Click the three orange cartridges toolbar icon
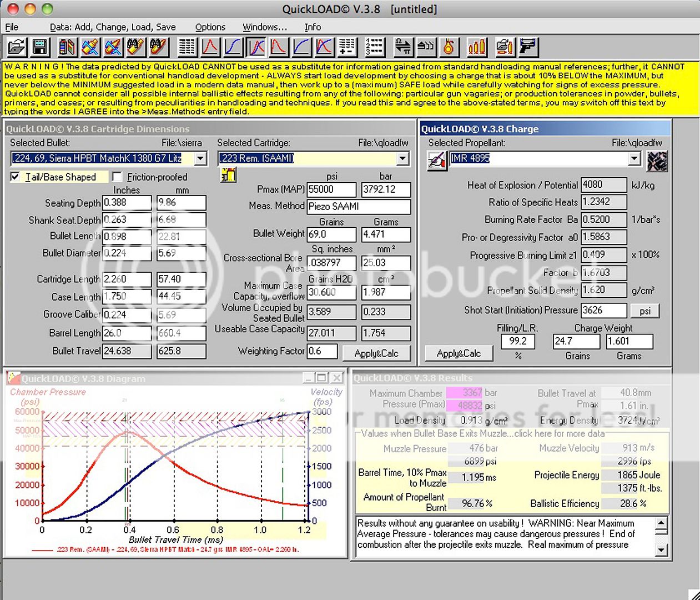 [477, 47]
